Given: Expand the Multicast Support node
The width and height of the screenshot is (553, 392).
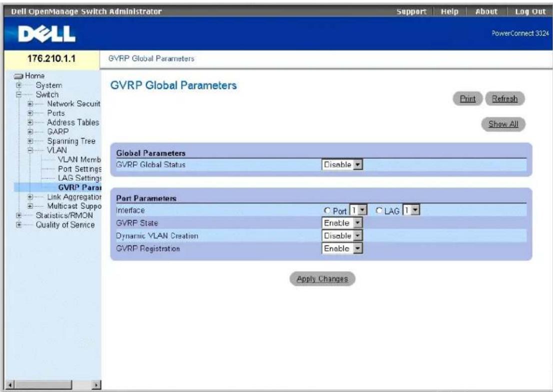Looking at the screenshot, I should pos(30,206).
